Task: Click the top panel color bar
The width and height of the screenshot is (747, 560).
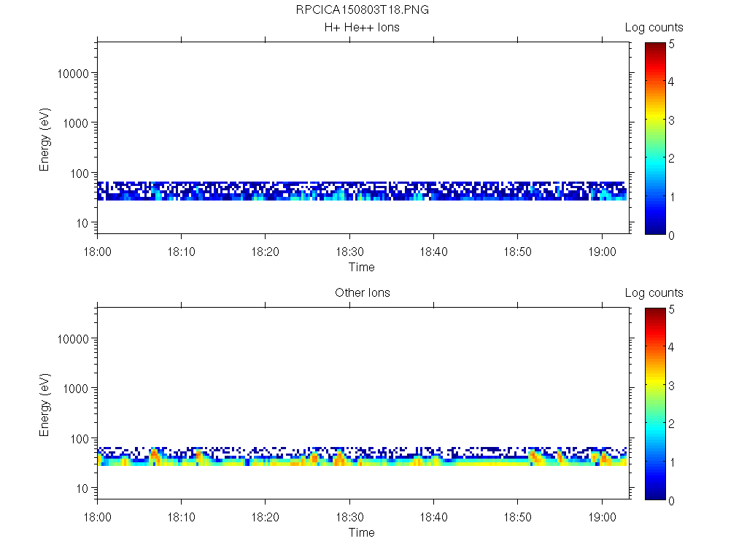Action: [x=655, y=139]
